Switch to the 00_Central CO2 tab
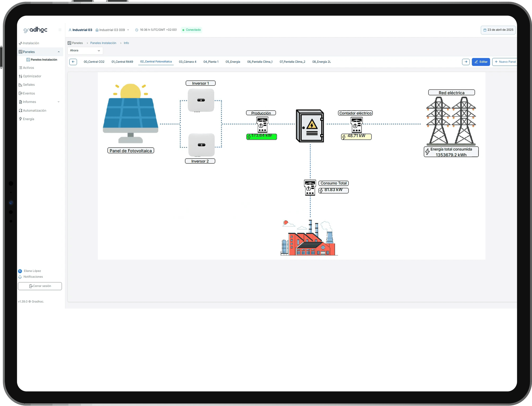Viewport: 532px width, 406px height. pos(94,62)
